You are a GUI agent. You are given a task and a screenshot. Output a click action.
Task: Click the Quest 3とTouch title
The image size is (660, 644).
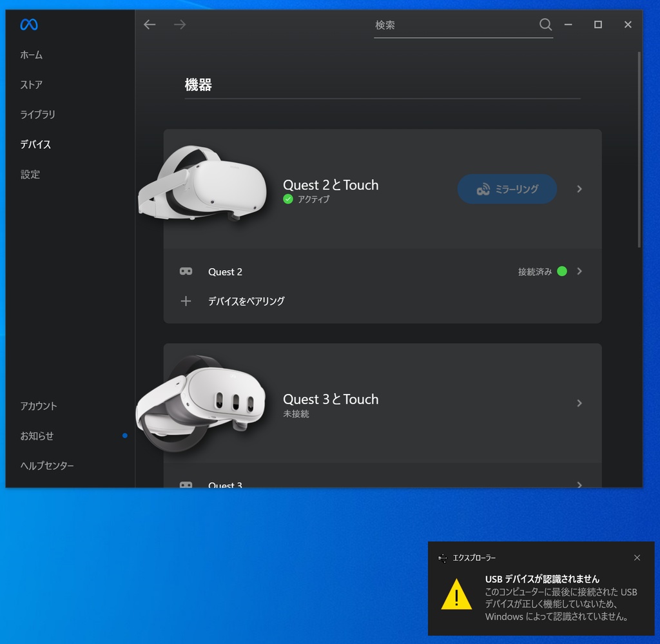331,399
